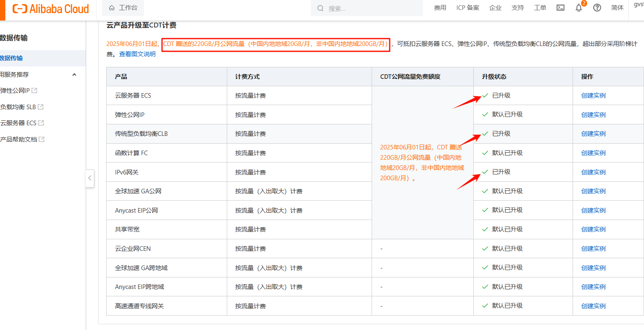The image size is (644, 330).
Task: Open the 支持 menu
Action: point(518,8)
